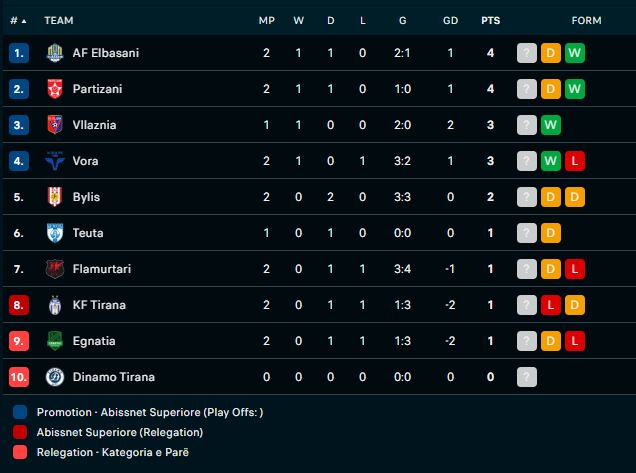The image size is (636, 473).
Task: Sort table by rank column header
Action: point(17,20)
